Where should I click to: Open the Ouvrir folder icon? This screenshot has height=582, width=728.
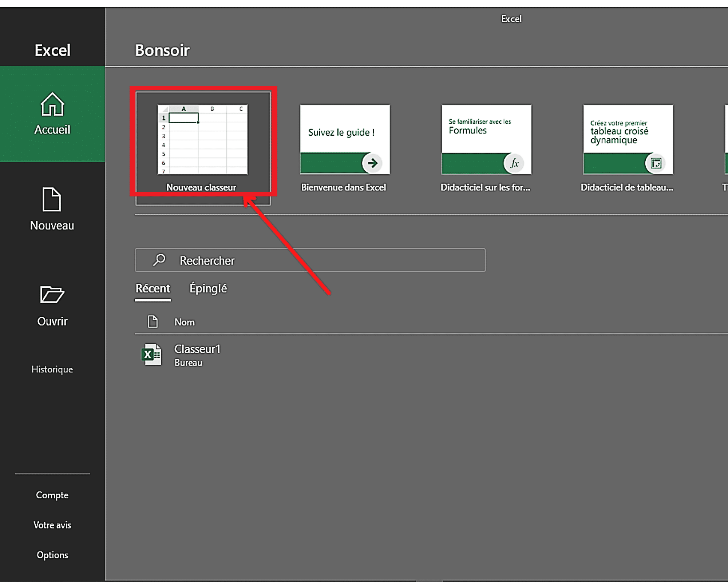52,295
